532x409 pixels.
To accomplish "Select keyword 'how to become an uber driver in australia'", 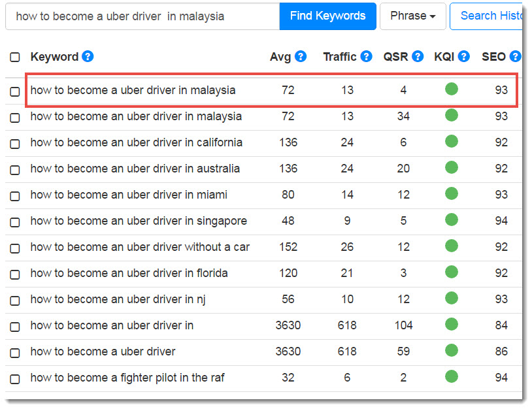I will coord(135,169).
